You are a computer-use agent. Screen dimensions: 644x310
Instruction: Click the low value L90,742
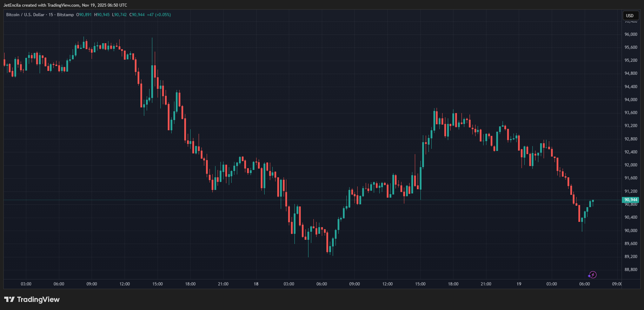(x=119, y=15)
